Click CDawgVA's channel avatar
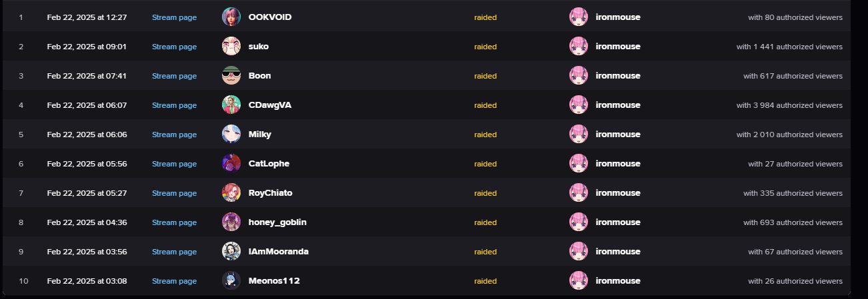This screenshot has height=299, width=868. 231,105
